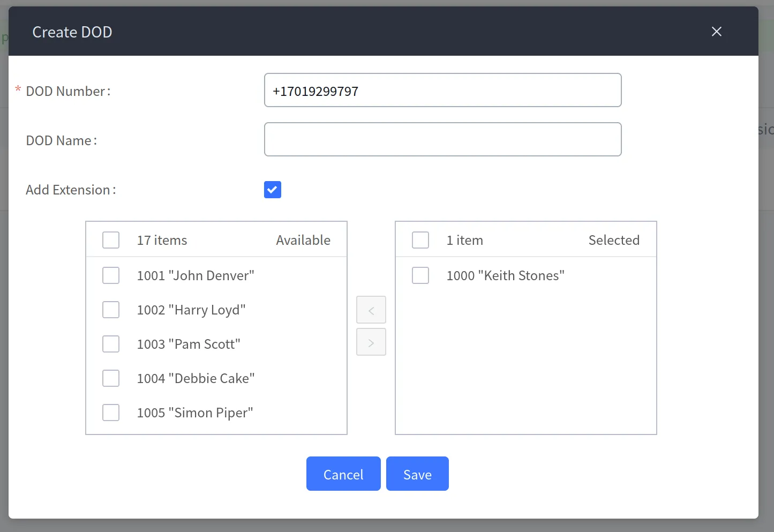
Task: Pick the 1003 "Pam Scott" entry text
Action: pos(189,344)
